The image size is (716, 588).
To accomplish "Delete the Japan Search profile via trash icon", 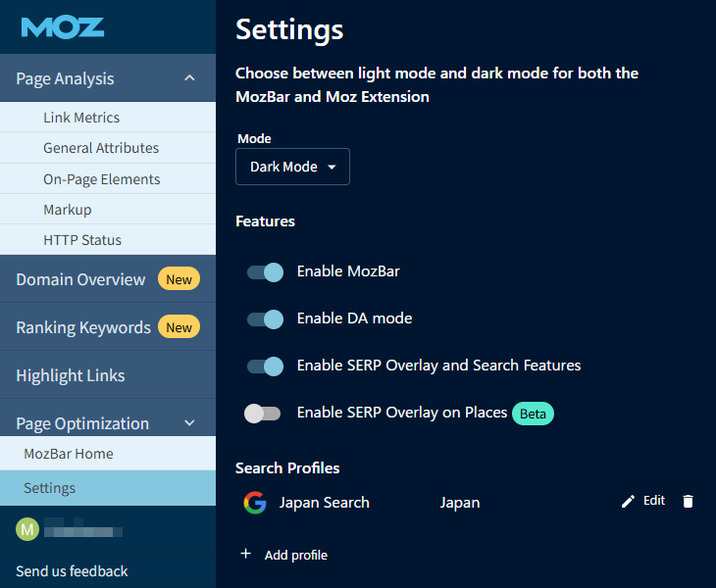I will pos(688,502).
